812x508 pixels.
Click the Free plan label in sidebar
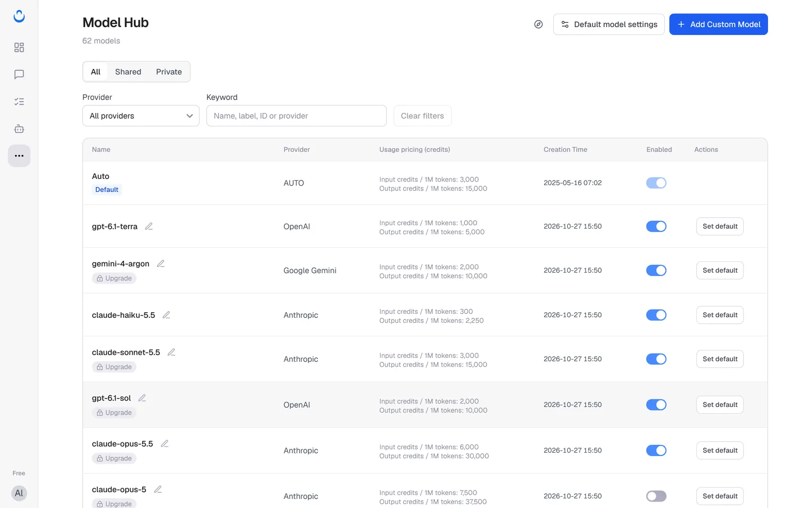19,473
